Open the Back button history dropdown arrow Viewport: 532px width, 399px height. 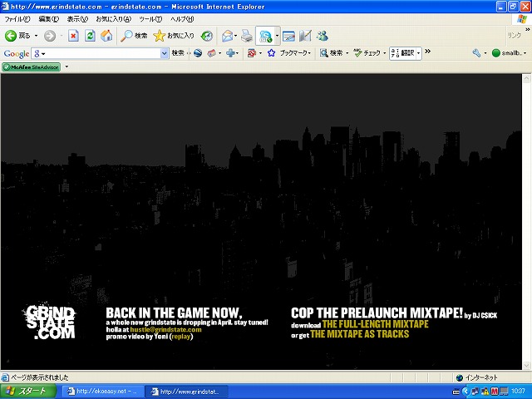point(36,36)
